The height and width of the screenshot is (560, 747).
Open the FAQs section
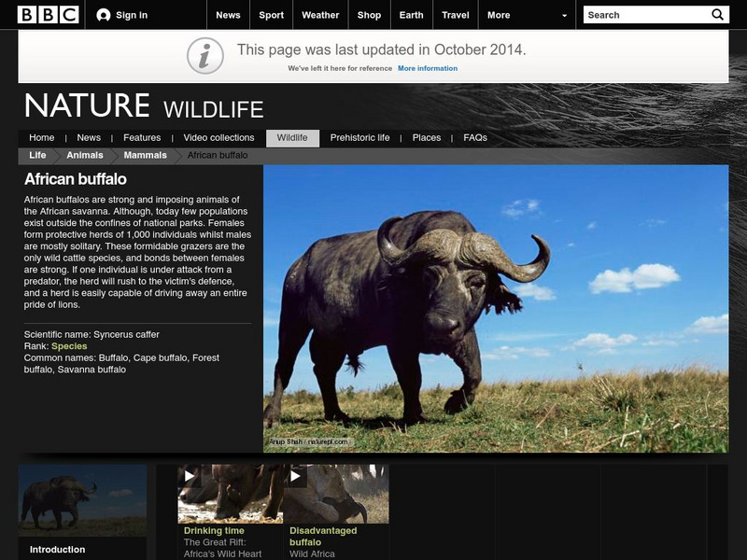pos(474,136)
